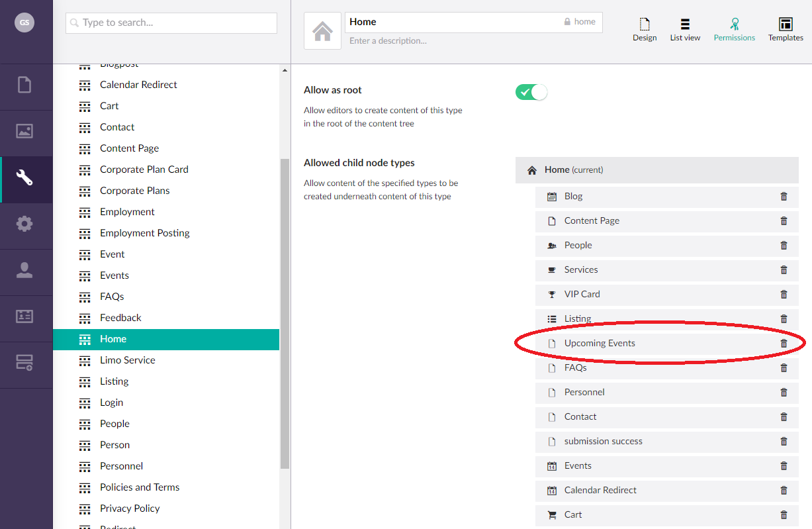812x529 pixels.
Task: Open the Users section icon
Action: point(24,270)
